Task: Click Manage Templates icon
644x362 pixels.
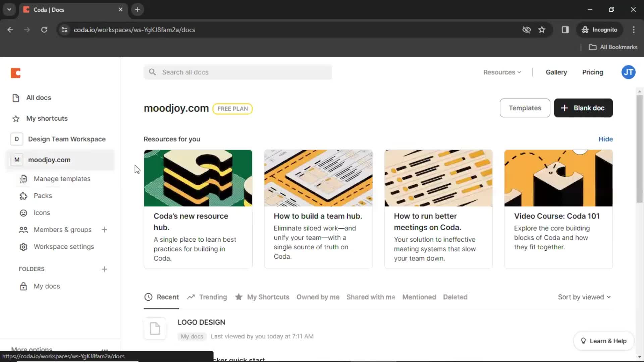Action: 23,179
